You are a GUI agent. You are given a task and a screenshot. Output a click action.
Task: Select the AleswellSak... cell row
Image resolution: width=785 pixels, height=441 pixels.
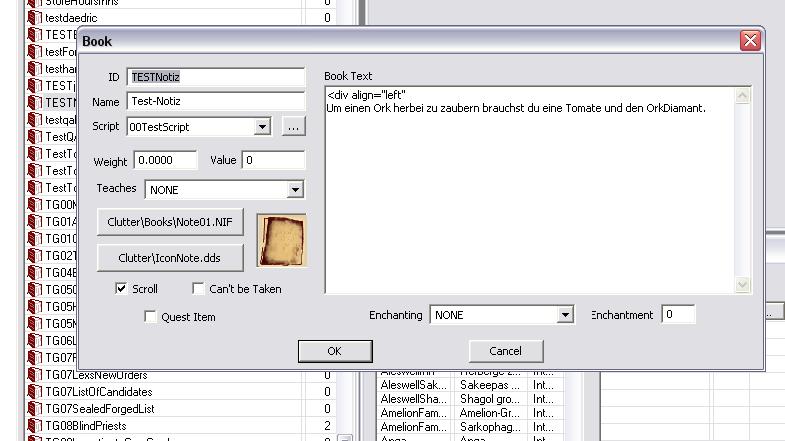click(471, 385)
